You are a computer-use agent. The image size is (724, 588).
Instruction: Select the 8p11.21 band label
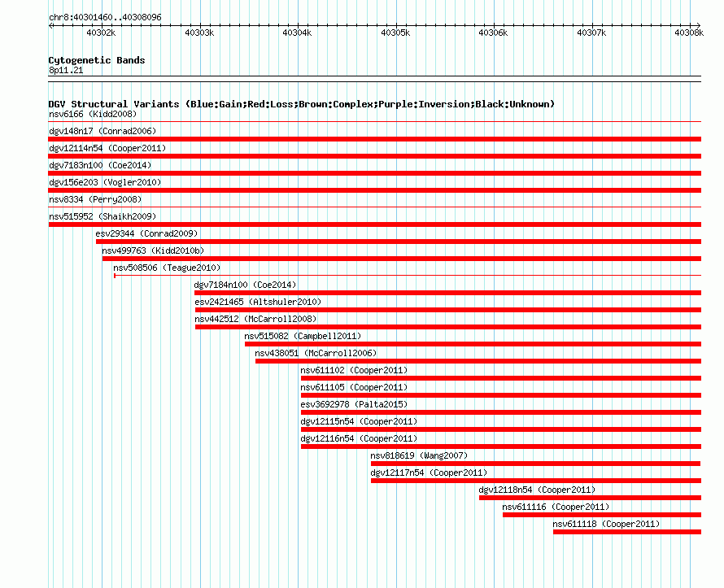point(66,70)
